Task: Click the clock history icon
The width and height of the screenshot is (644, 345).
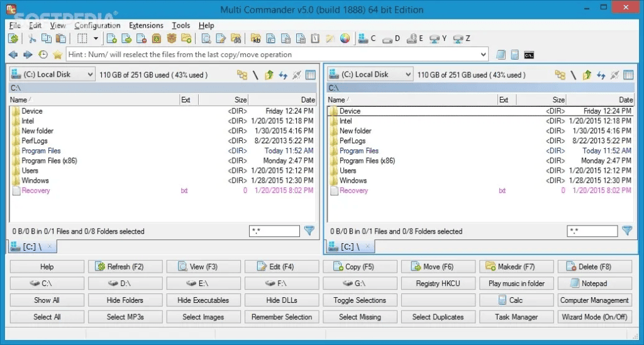Action: coord(43,55)
